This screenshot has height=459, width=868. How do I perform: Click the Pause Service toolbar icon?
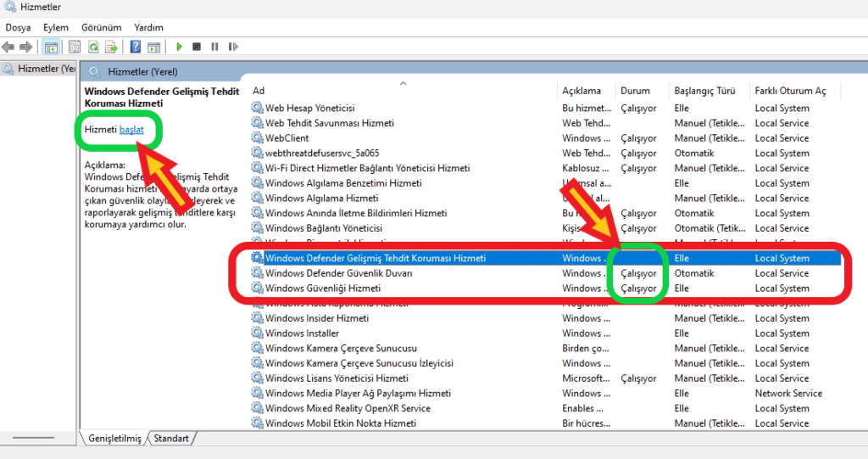coord(214,47)
